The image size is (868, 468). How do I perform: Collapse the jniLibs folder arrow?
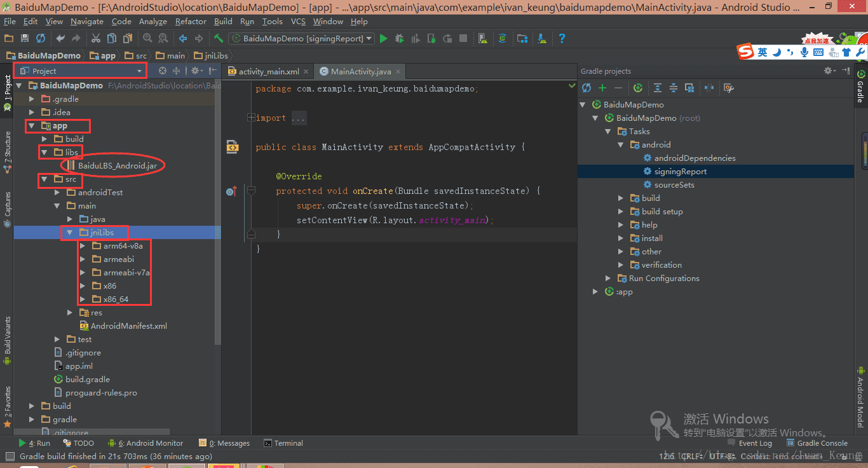pos(70,233)
